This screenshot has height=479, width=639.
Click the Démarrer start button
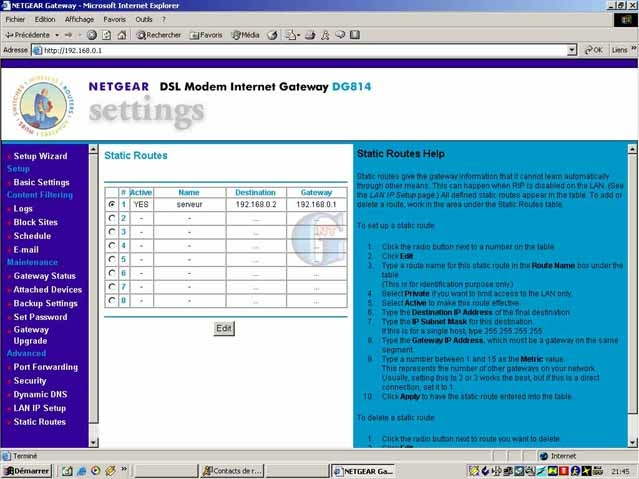(x=27, y=471)
